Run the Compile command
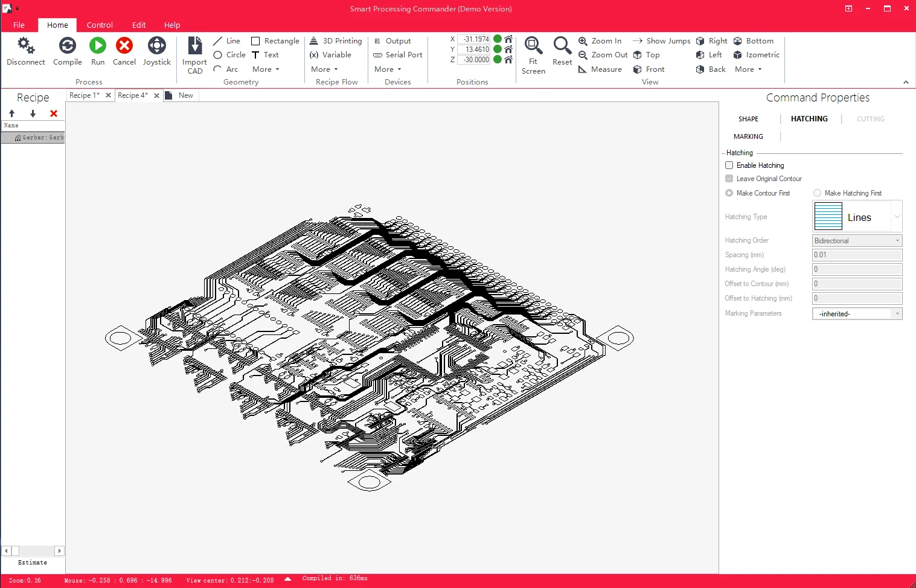This screenshot has height=588, width=916. pyautogui.click(x=67, y=51)
